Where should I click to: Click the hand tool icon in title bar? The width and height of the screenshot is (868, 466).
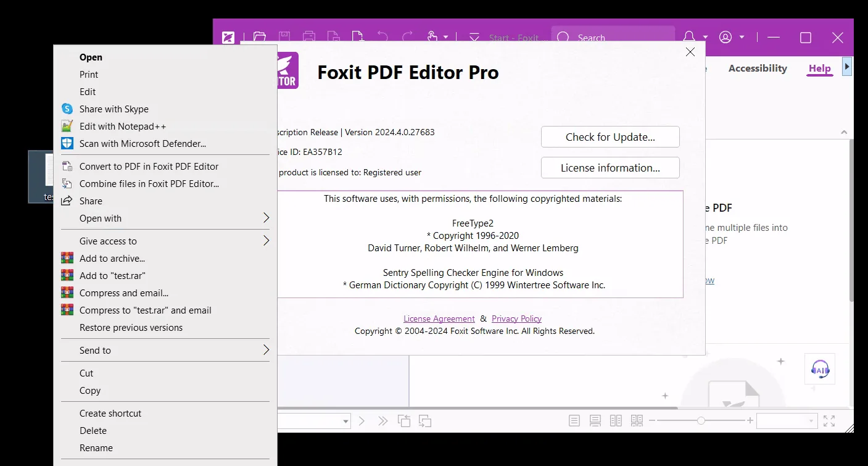click(x=432, y=37)
